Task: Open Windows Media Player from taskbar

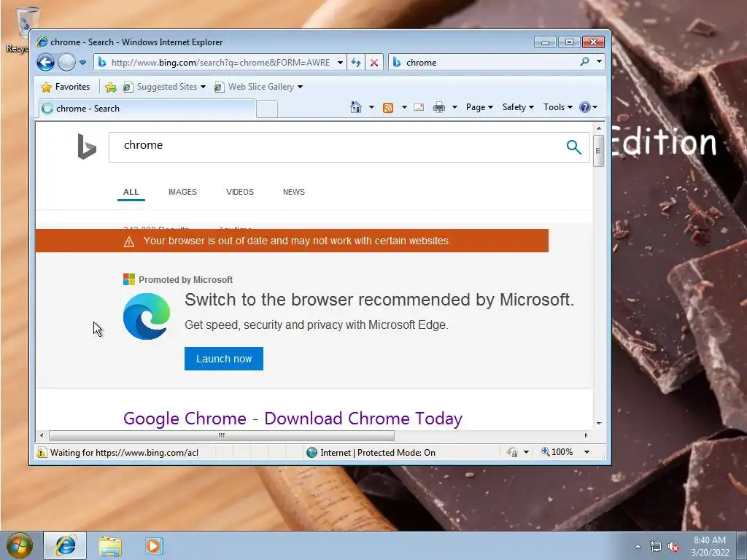Action: 154,546
